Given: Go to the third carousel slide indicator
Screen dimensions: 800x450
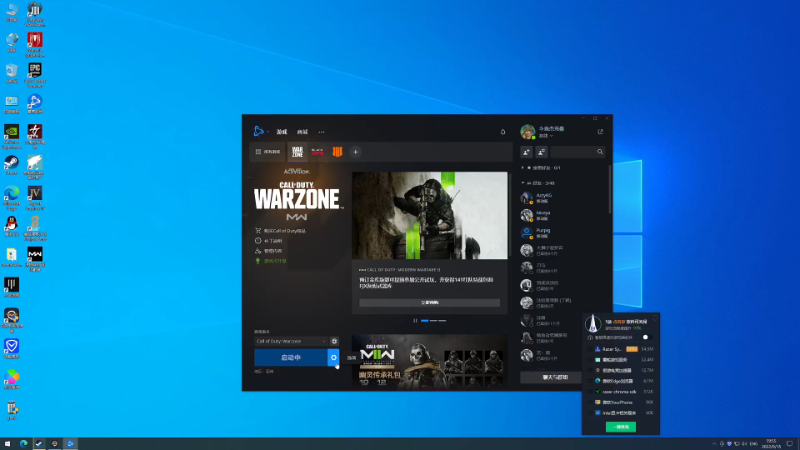Looking at the screenshot, I should pos(442,320).
